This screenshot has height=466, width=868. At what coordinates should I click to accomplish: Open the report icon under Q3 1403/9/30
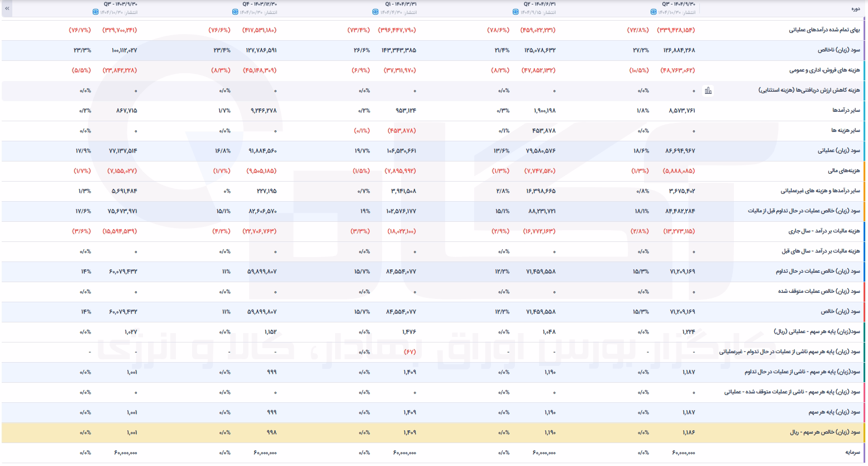pyautogui.click(x=96, y=12)
